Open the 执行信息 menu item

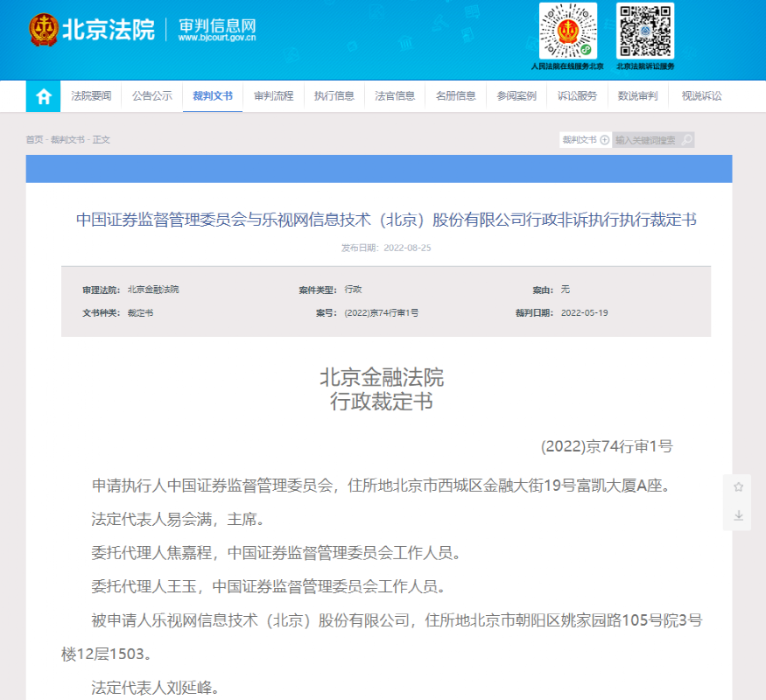pos(334,96)
